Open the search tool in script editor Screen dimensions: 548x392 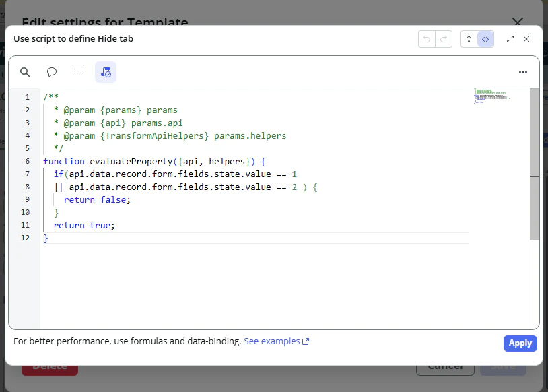25,72
